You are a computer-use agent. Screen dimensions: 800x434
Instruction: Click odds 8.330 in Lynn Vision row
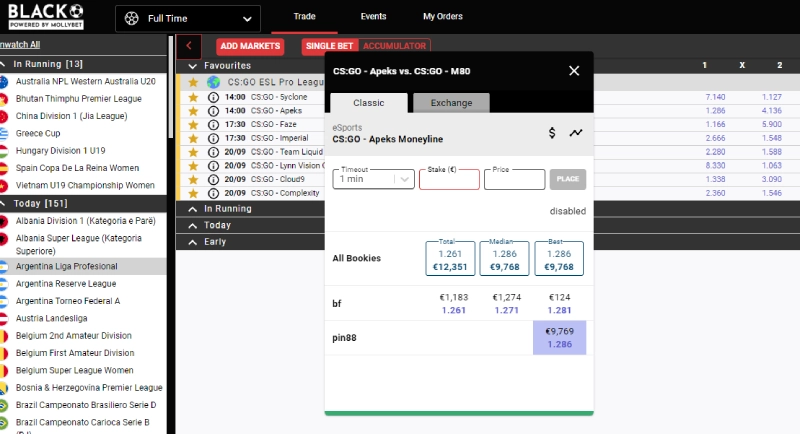click(x=715, y=166)
